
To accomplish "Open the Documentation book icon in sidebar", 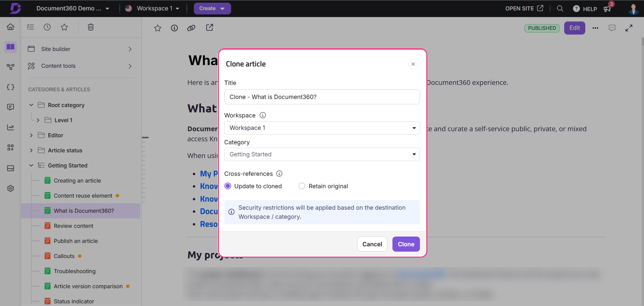I will tap(10, 47).
